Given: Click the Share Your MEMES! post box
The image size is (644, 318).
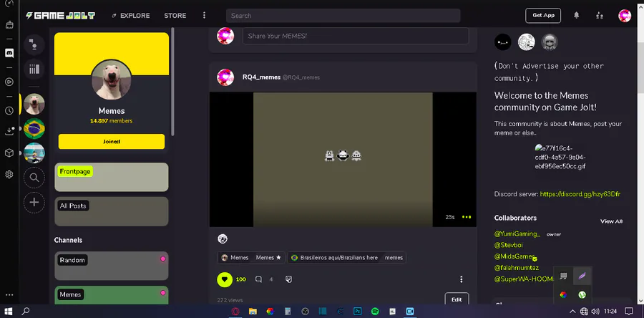Looking at the screenshot, I should point(355,36).
